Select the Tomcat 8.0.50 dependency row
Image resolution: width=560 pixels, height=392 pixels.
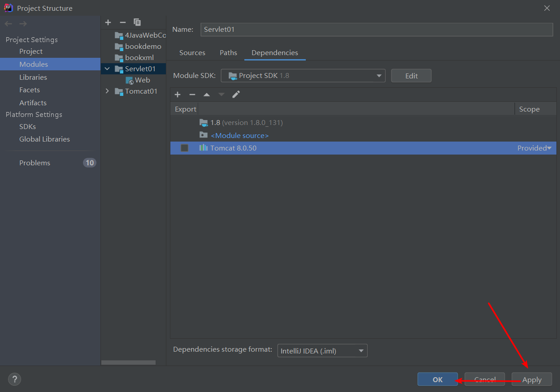click(363, 148)
